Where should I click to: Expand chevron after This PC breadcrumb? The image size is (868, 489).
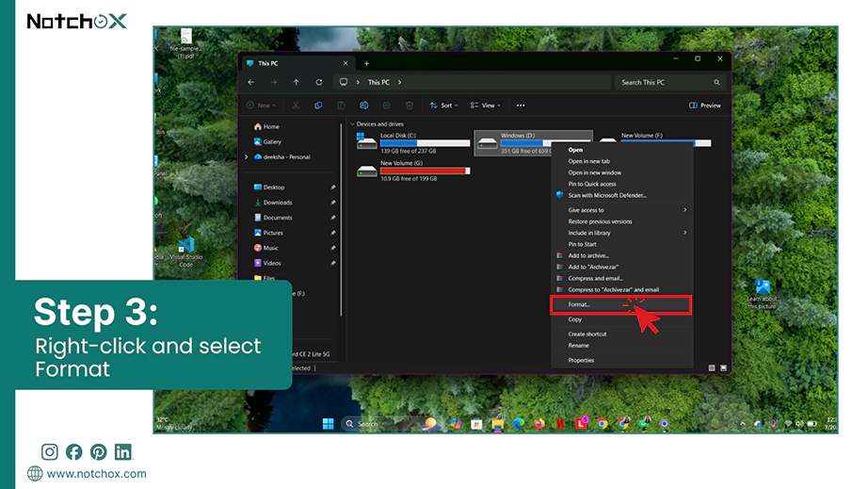(400, 82)
